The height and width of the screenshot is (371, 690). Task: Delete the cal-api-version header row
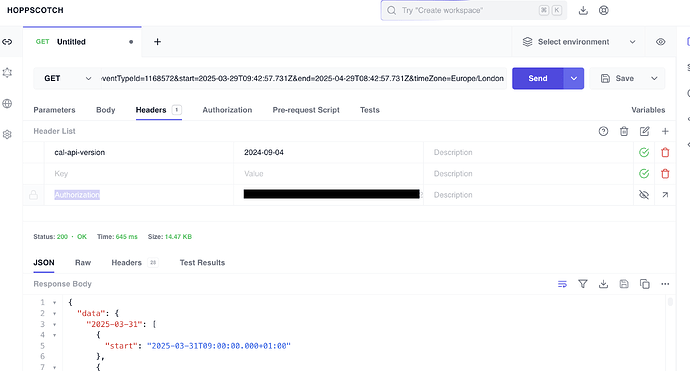coord(665,152)
